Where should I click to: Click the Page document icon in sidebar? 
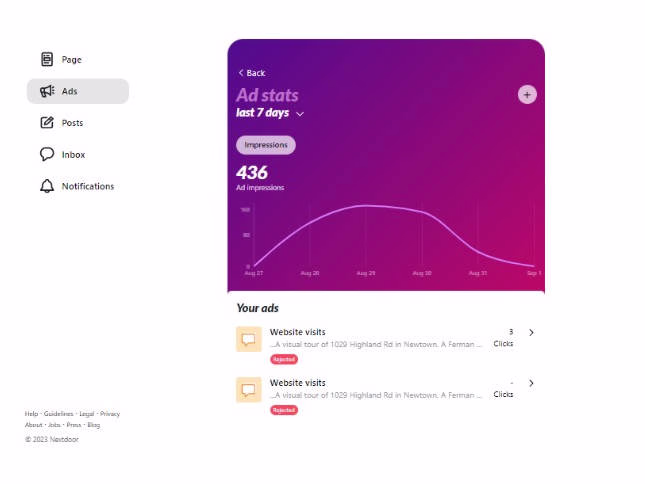pos(47,60)
